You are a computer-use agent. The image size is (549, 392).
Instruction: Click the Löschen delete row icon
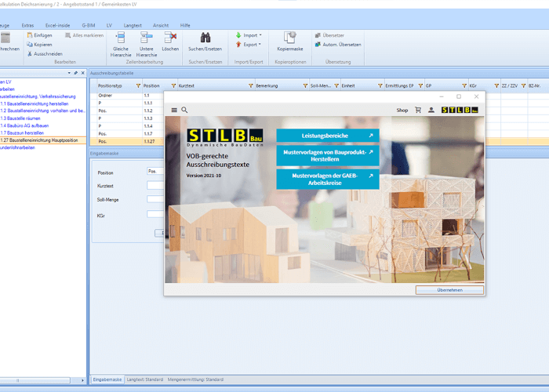[x=170, y=42]
